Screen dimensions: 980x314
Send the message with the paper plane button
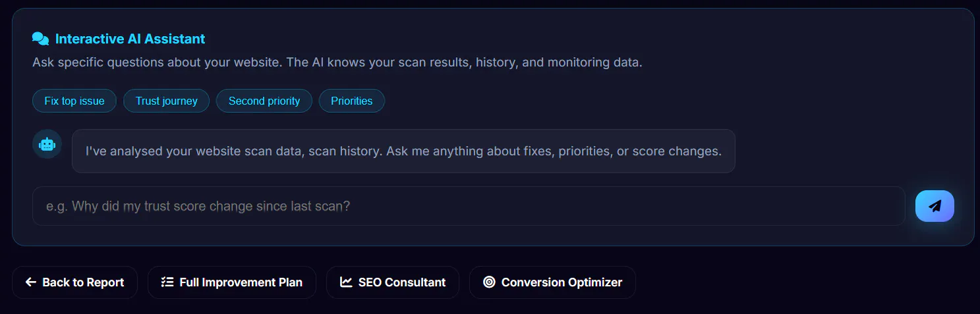coord(935,206)
